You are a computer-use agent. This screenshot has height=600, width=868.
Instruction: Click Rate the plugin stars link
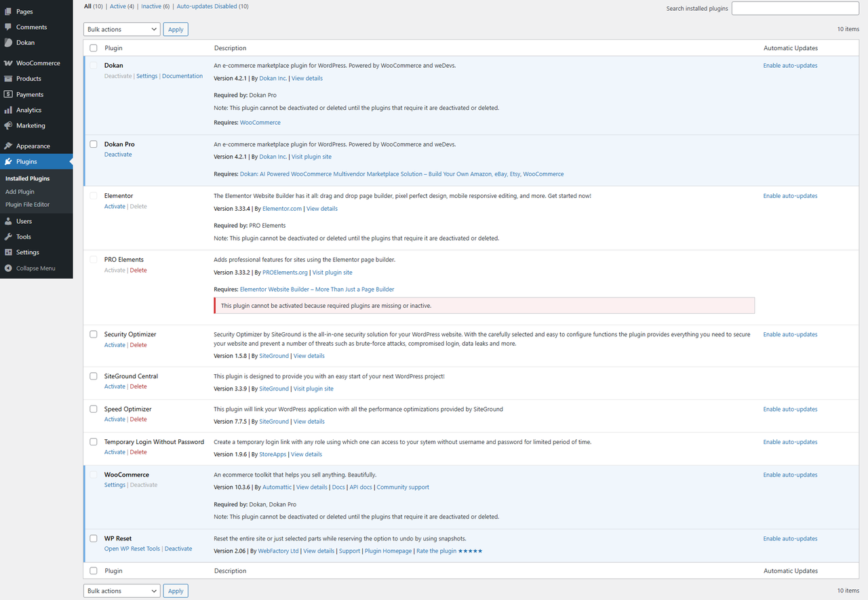(x=450, y=551)
